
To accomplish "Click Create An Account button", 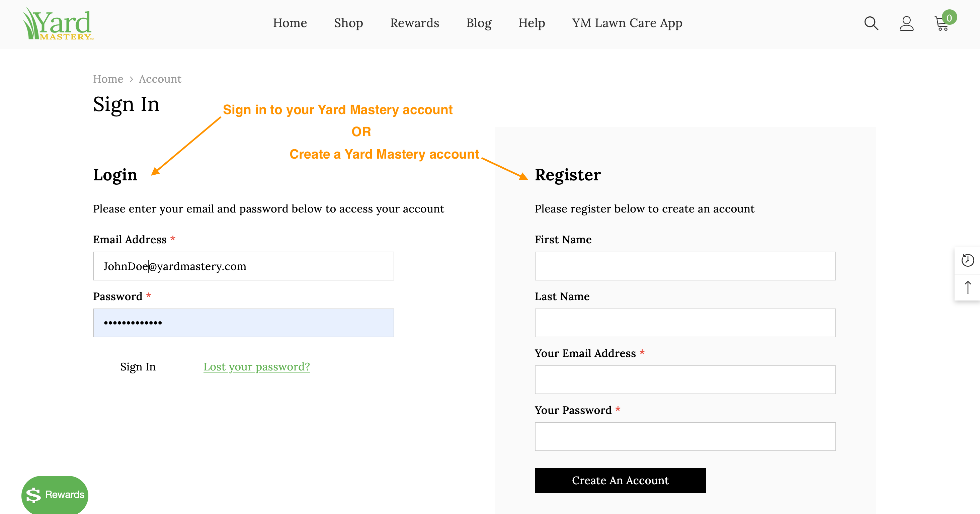I will click(x=620, y=480).
